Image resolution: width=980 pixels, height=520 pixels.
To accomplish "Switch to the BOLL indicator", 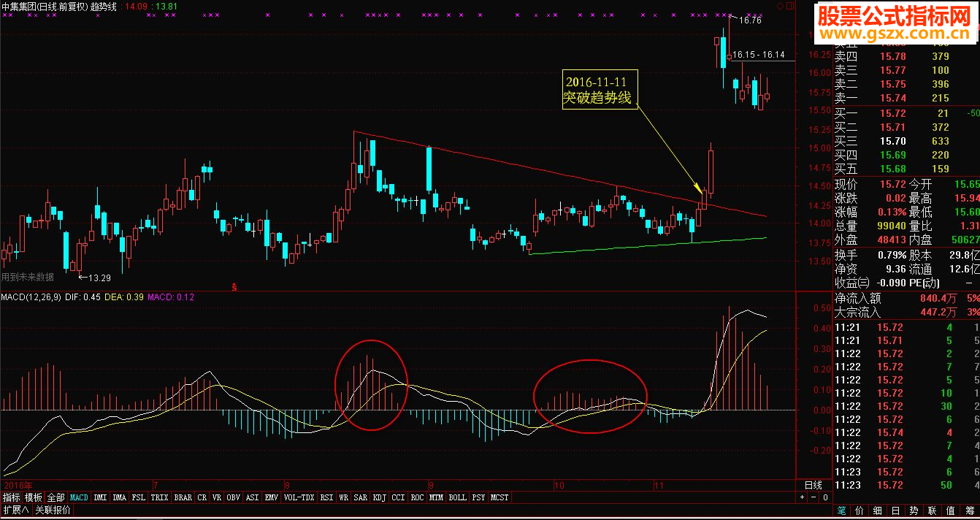I will tap(458, 497).
